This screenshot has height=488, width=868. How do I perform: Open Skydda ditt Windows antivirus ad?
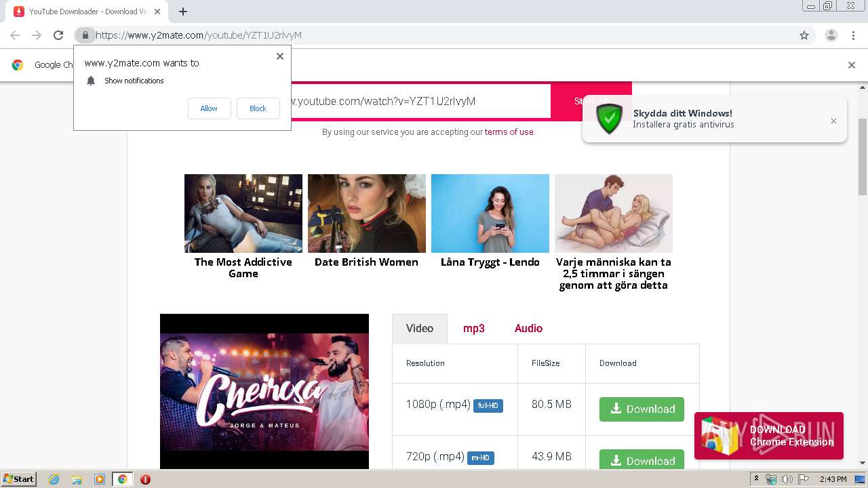[x=714, y=119]
